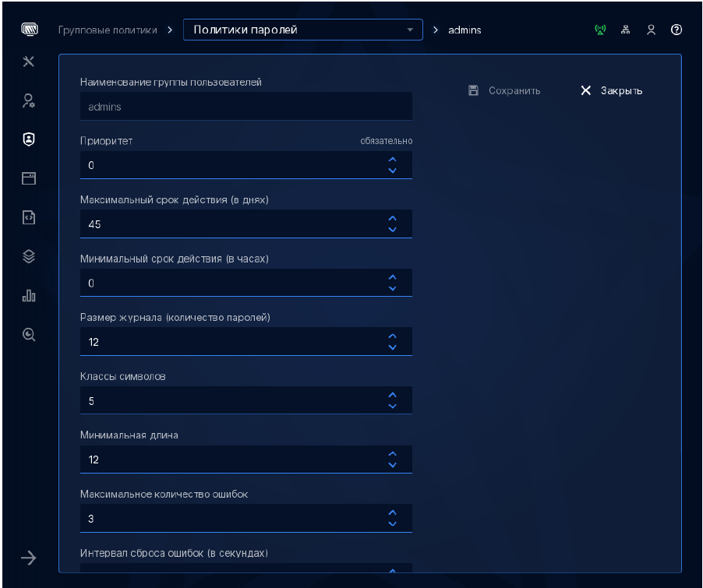
Task: Open the stacked layers sidebar icon
Action: click(29, 256)
